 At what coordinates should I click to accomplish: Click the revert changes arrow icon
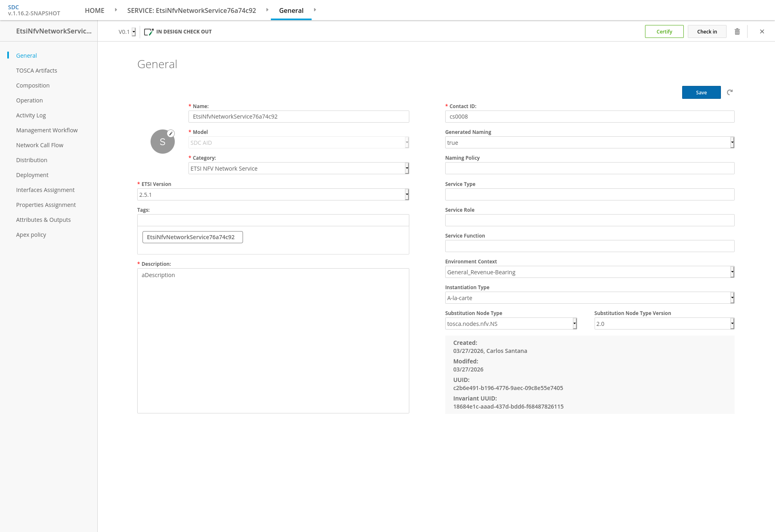pyautogui.click(x=730, y=92)
